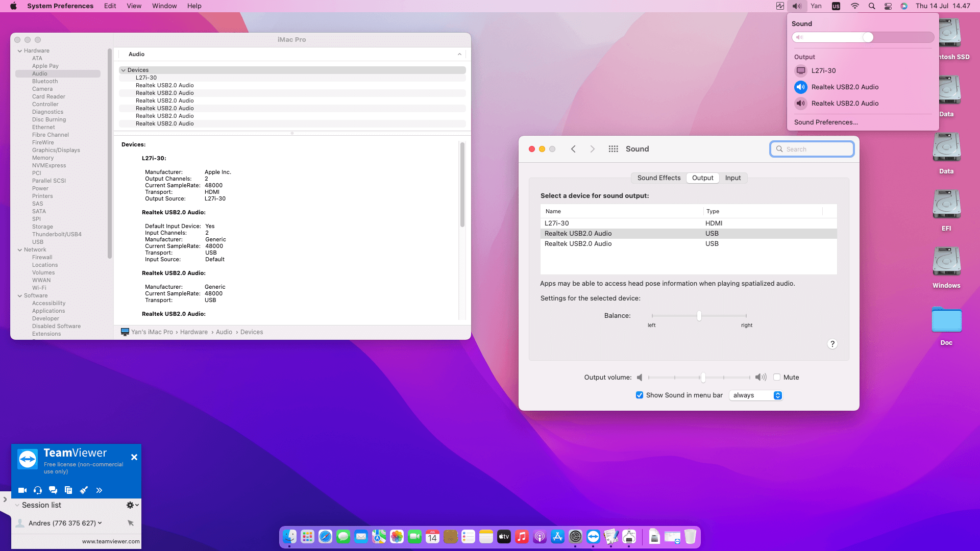Switch to the Sound Effects tab
Screen dimensions: 980x551
click(x=658, y=178)
